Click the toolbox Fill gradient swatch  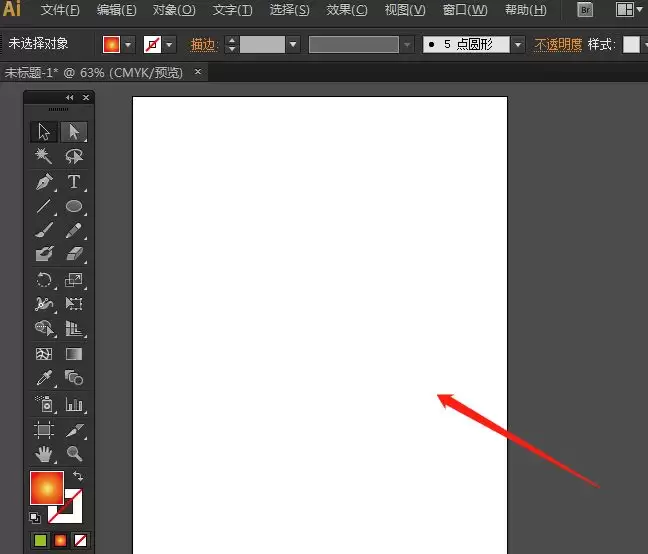pyautogui.click(x=47, y=488)
